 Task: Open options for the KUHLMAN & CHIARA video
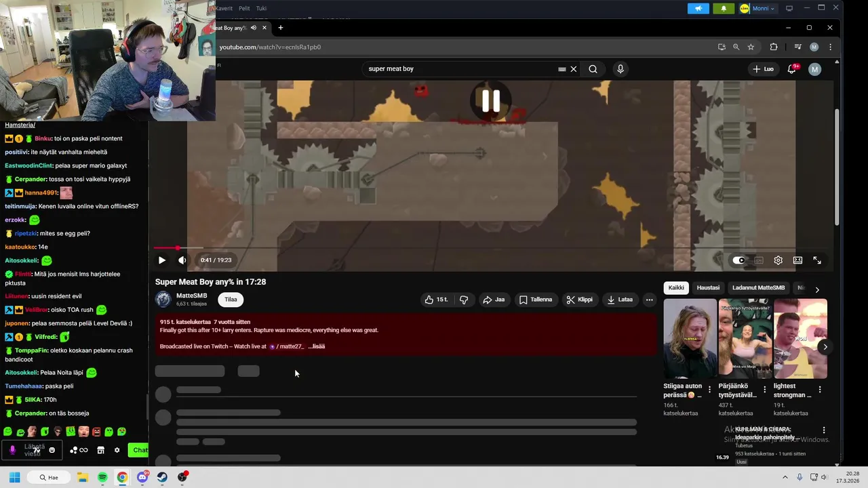824,430
